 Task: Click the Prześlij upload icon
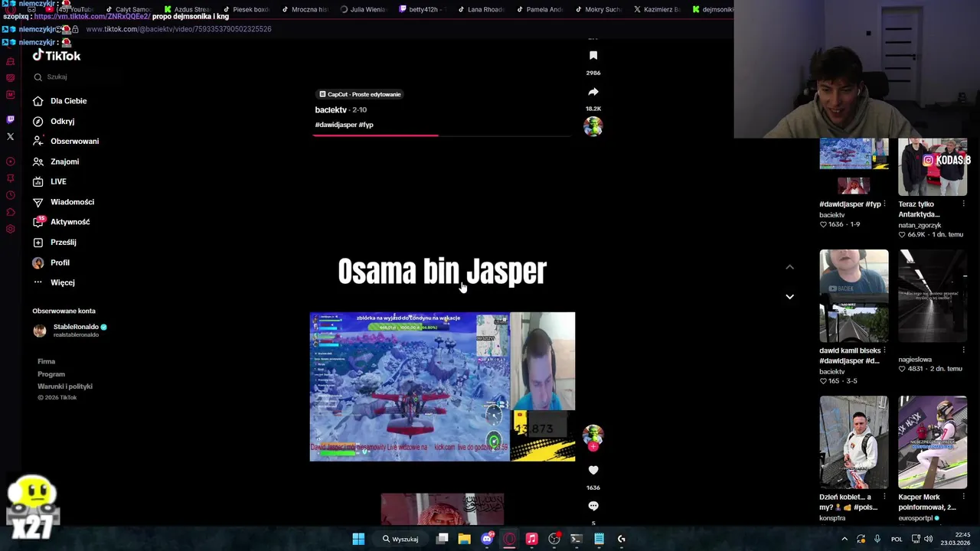coord(38,242)
